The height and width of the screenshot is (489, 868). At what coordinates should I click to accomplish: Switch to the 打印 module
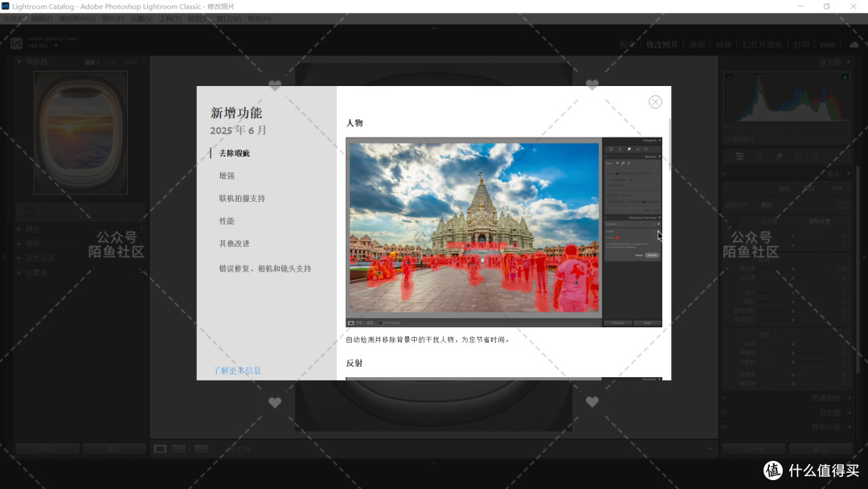coord(801,45)
